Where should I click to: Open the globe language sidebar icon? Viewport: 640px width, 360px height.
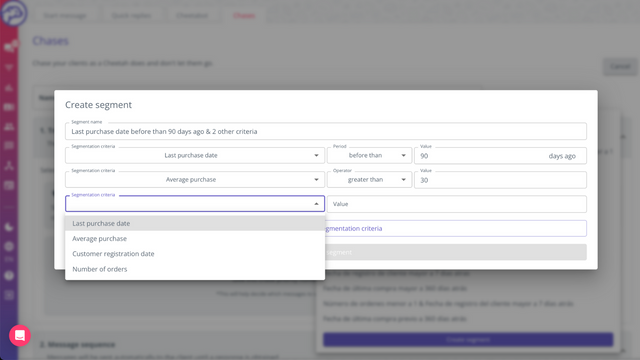point(9,246)
